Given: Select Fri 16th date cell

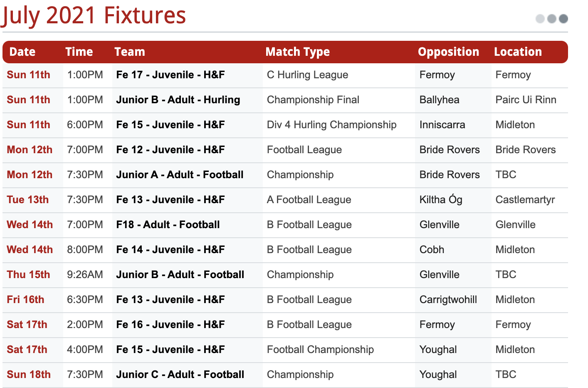Looking at the screenshot, I should (25, 300).
